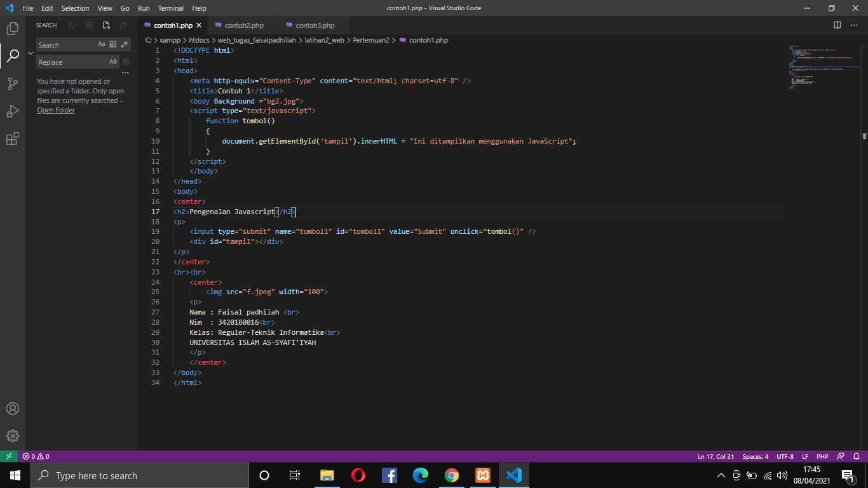Click breadcrumb htdocs folder
This screenshot has height=488, width=868.
(199, 40)
